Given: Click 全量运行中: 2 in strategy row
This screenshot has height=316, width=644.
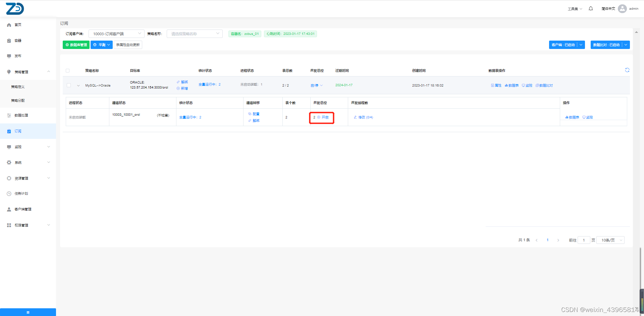Looking at the screenshot, I should pyautogui.click(x=210, y=85).
